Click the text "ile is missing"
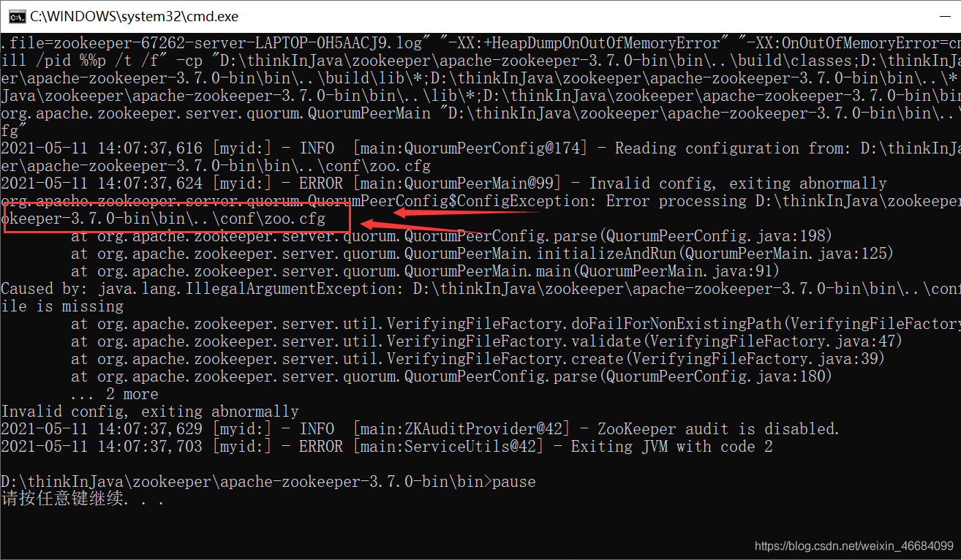This screenshot has width=961, height=560. (62, 306)
